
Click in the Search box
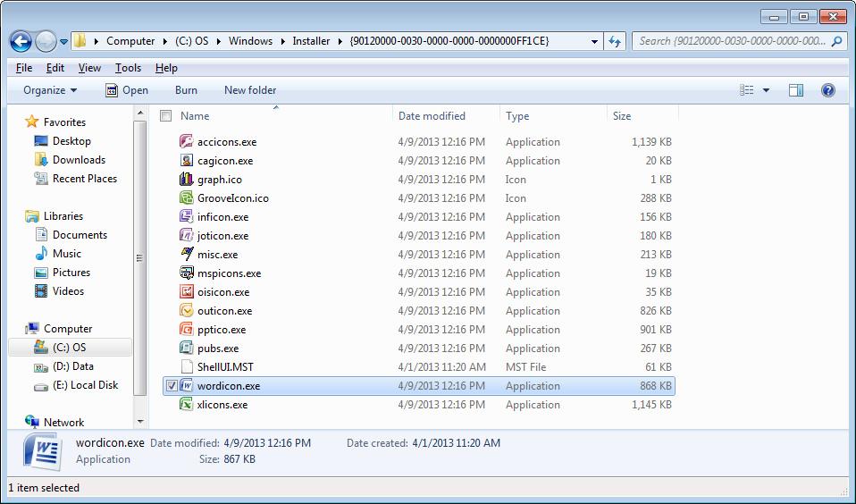pos(733,41)
